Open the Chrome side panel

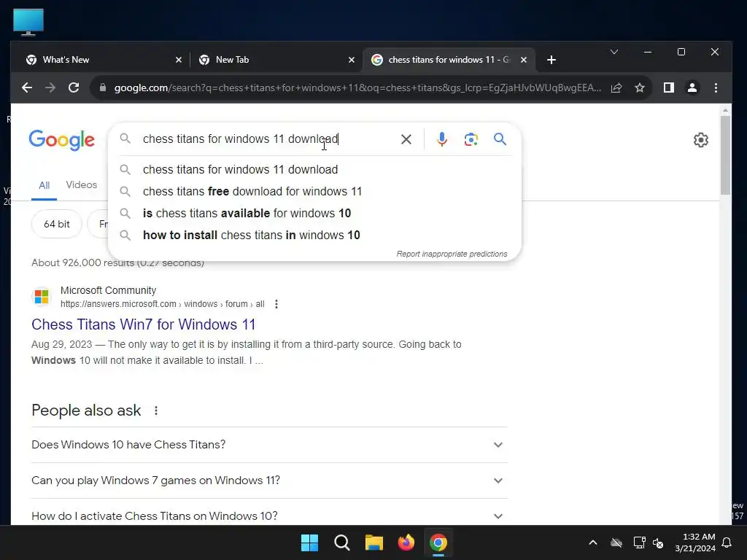(669, 87)
